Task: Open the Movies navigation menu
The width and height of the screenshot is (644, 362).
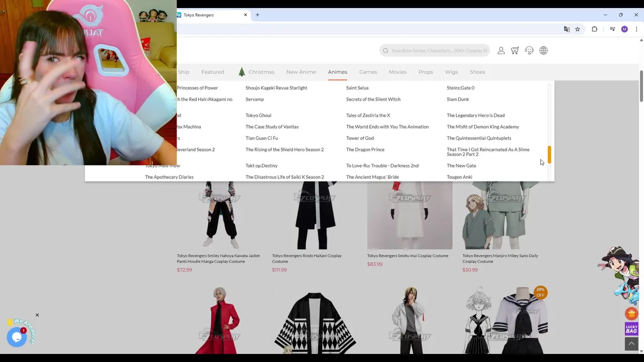Action: [x=397, y=72]
